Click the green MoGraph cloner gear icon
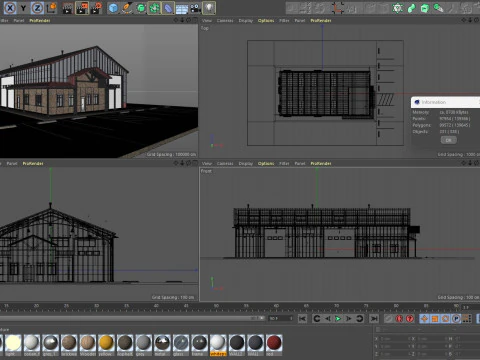This screenshot has width=480, height=360. pos(397,8)
